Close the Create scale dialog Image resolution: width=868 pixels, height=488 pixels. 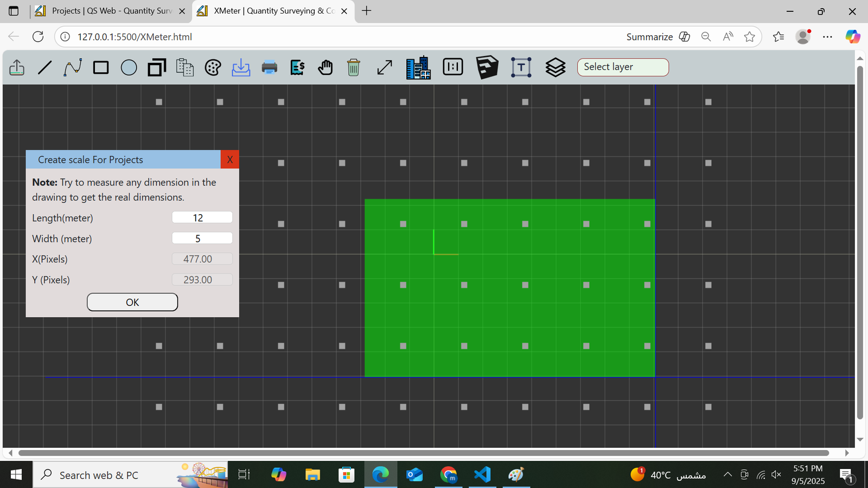(x=229, y=159)
